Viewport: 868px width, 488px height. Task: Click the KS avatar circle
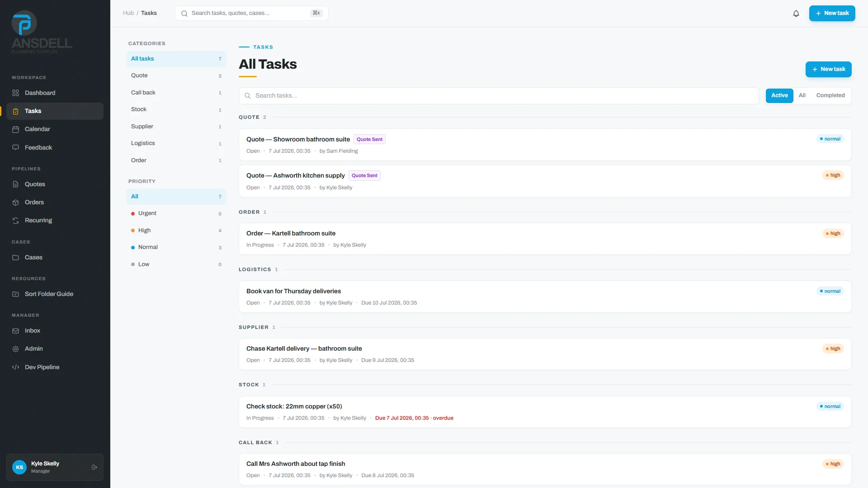point(19,467)
